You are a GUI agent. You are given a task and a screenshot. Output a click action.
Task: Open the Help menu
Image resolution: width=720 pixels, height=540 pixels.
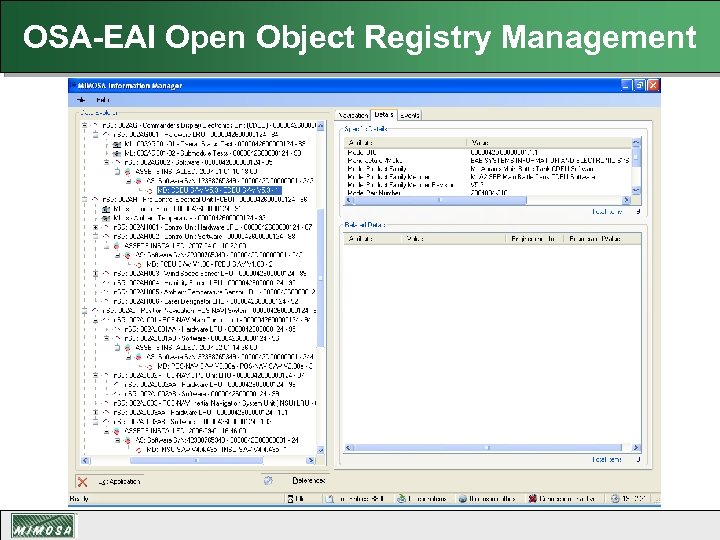pos(103,100)
